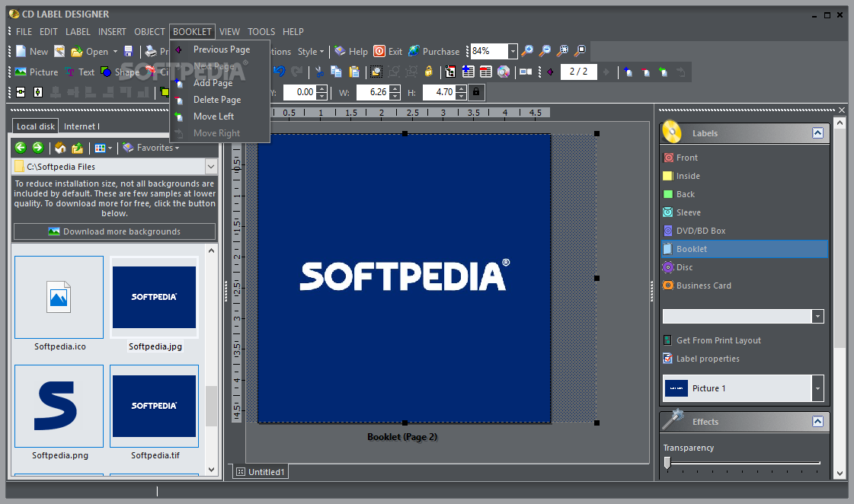Toggle the yellow padlock object lock

pyautogui.click(x=429, y=72)
